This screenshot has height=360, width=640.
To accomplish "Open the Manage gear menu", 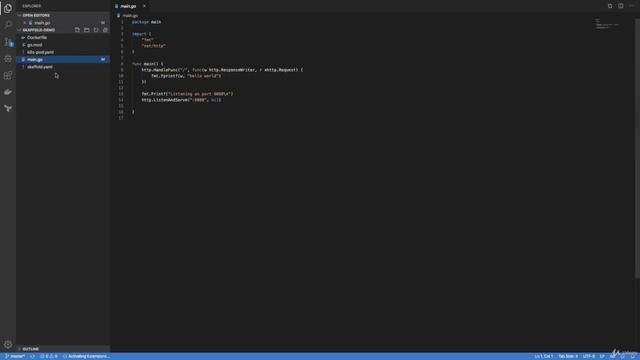I will click(x=8, y=344).
